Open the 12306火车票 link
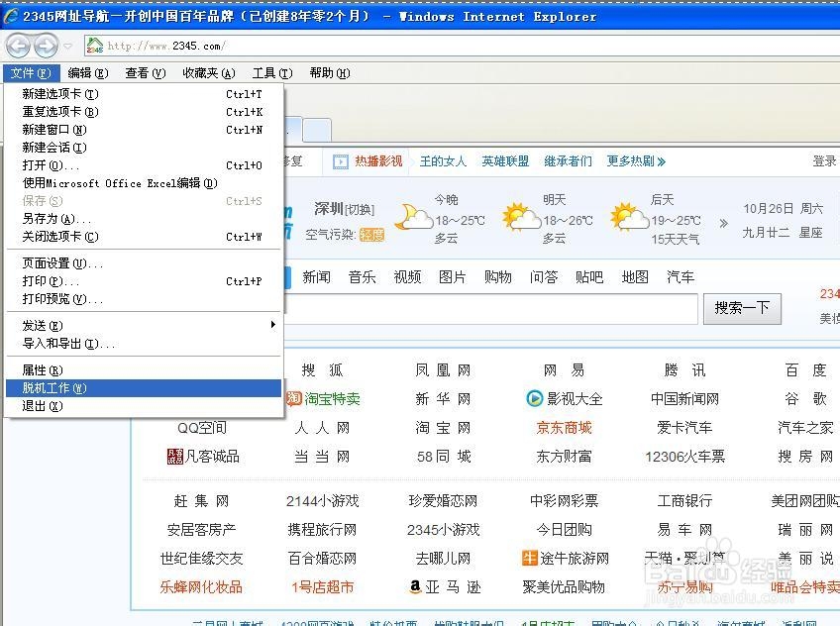 pyautogui.click(x=685, y=457)
